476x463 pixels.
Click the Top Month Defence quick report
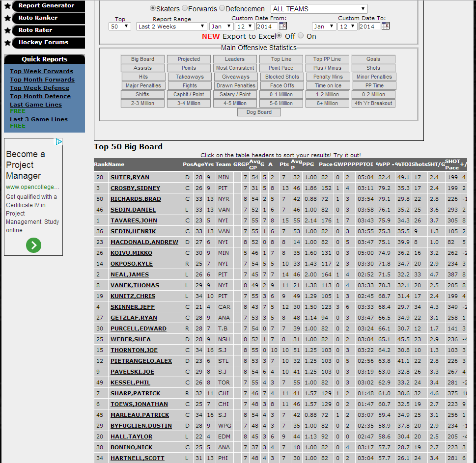click(40, 96)
